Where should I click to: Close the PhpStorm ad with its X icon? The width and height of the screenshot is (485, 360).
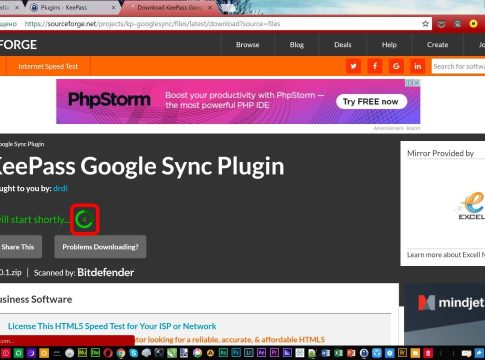tap(417, 82)
